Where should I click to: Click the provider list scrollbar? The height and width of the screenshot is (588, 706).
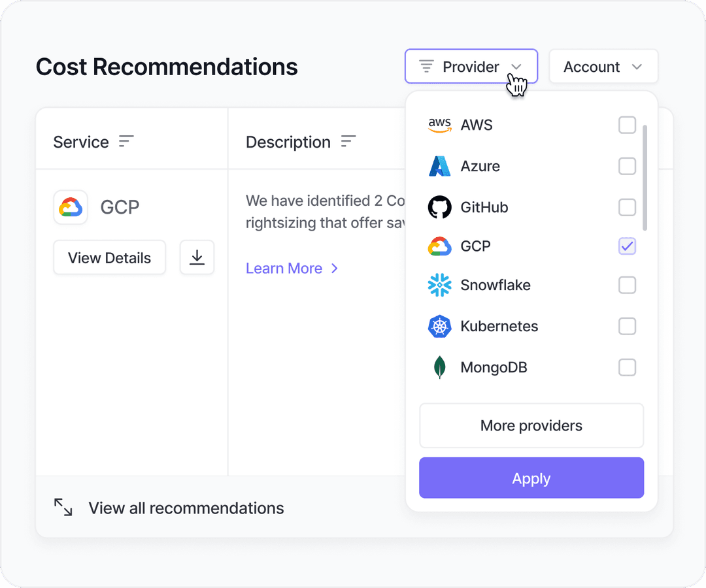645,178
